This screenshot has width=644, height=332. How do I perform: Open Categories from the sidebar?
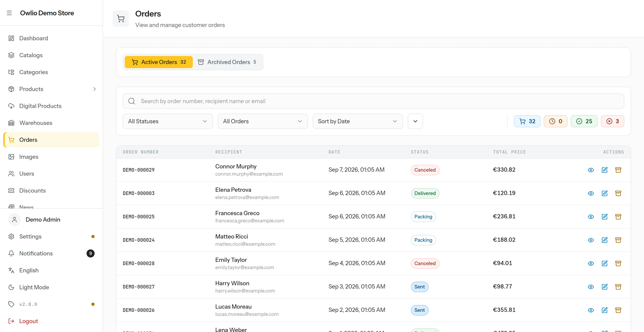pyautogui.click(x=51, y=72)
